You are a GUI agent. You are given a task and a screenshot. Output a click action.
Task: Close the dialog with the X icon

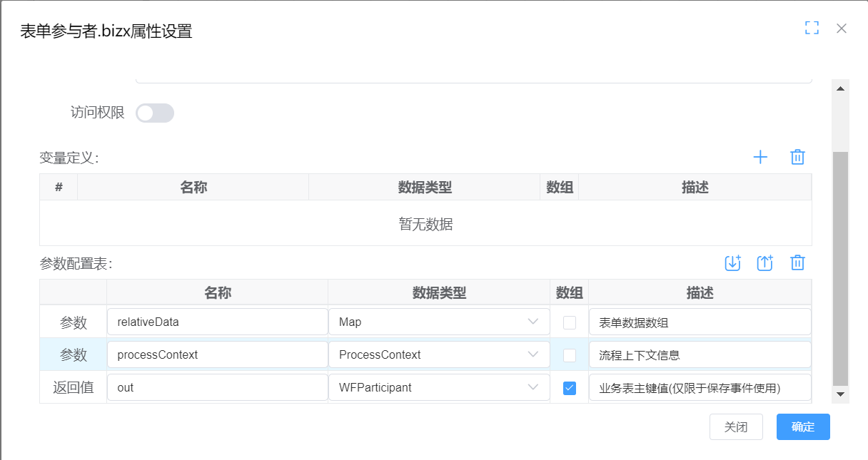[x=842, y=29]
